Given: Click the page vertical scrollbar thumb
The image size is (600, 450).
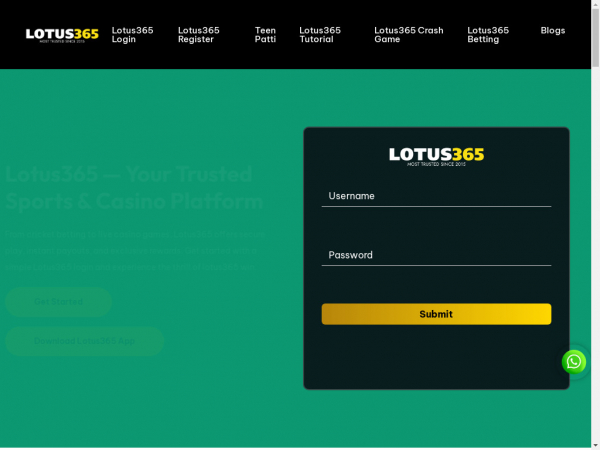Looking at the screenshot, I should pyautogui.click(x=595, y=38).
